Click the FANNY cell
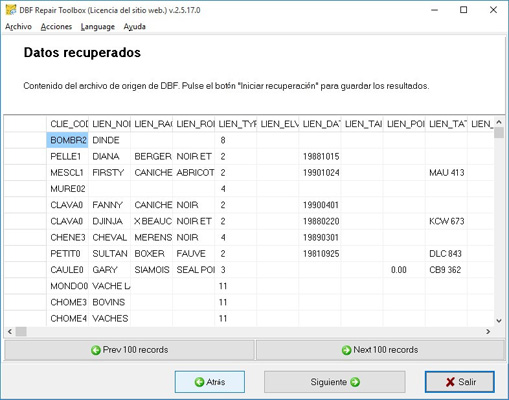This screenshot has height=400, width=509. click(x=110, y=205)
